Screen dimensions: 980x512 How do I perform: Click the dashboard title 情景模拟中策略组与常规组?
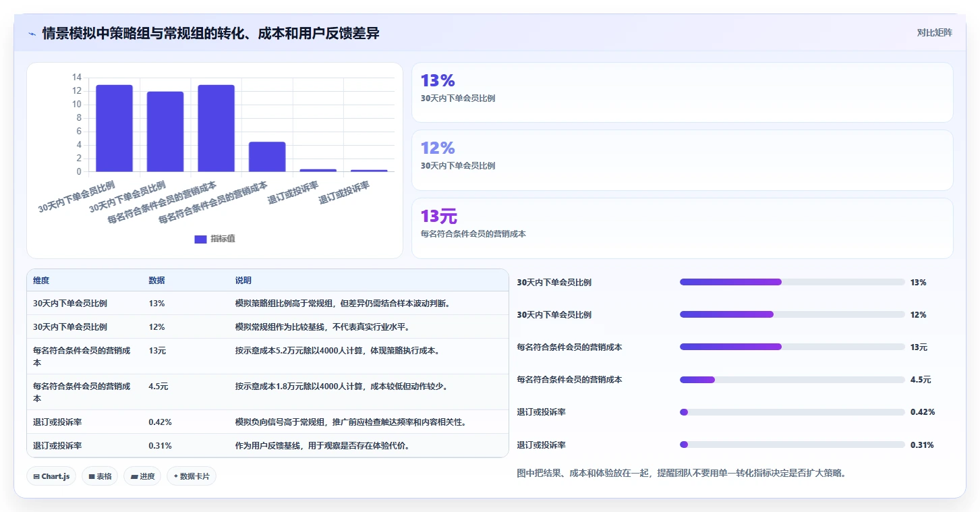210,34
